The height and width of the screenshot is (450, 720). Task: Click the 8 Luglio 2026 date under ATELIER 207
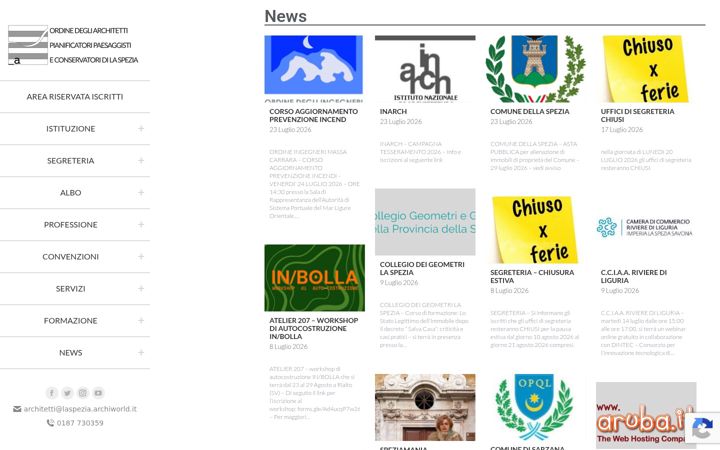(288, 347)
